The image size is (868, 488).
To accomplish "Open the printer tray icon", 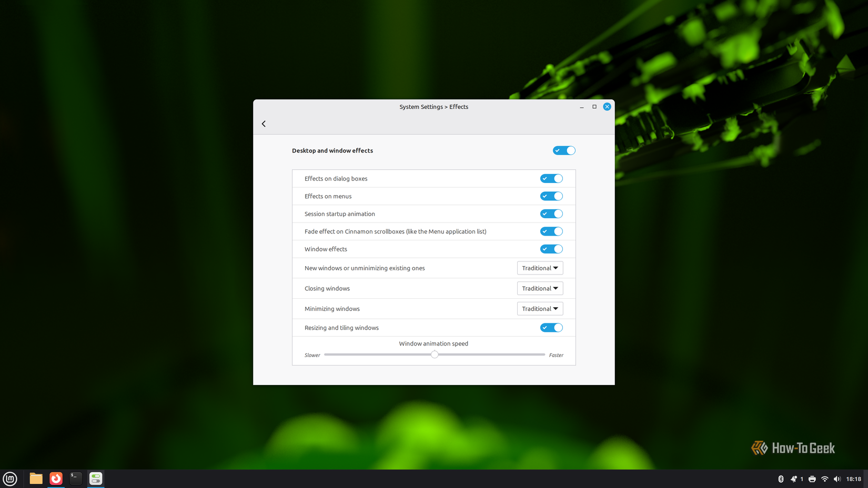I will (812, 479).
